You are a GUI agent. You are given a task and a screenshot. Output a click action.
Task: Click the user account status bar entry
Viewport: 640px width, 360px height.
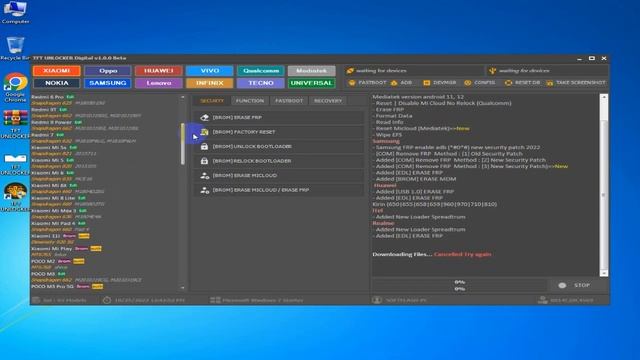pyautogui.click(x=400, y=300)
